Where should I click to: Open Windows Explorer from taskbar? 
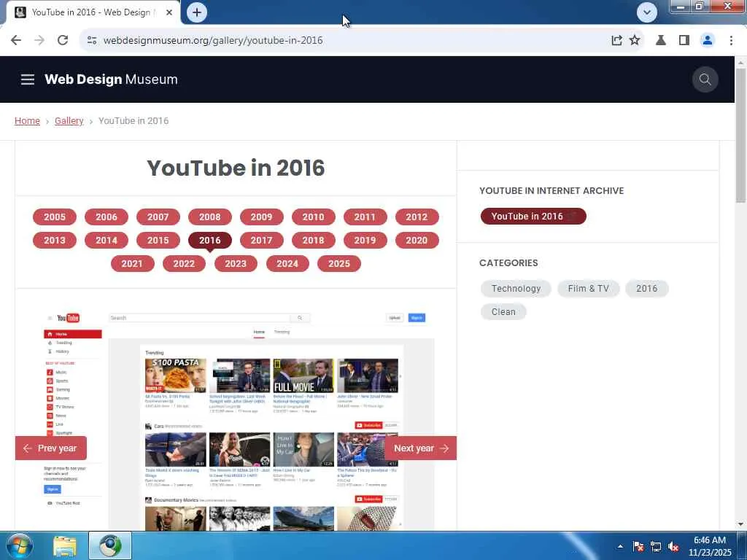[64, 545]
